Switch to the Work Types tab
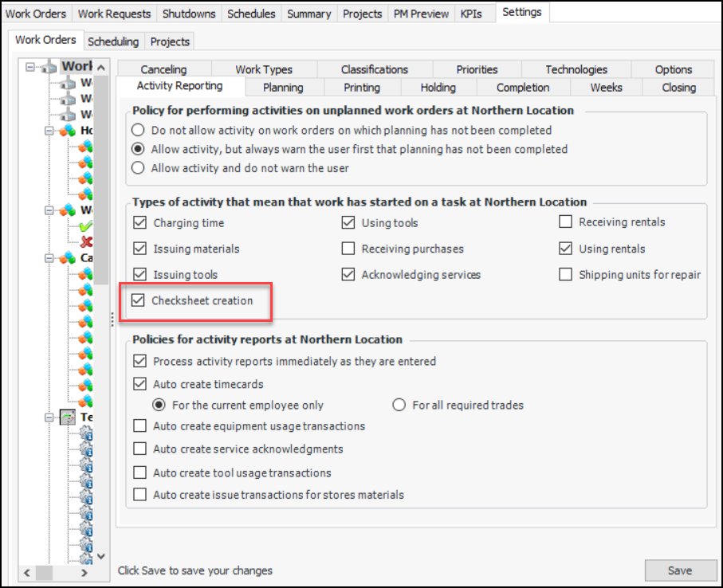723x588 pixels. [264, 69]
